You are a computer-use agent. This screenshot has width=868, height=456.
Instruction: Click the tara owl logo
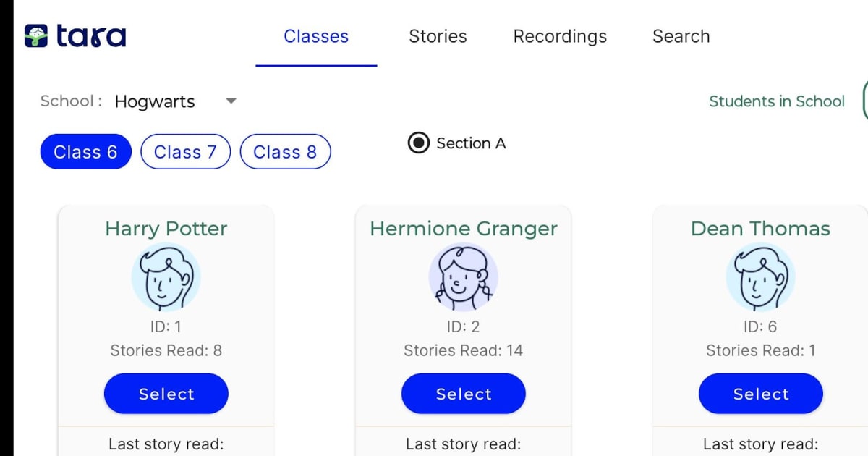click(x=36, y=35)
